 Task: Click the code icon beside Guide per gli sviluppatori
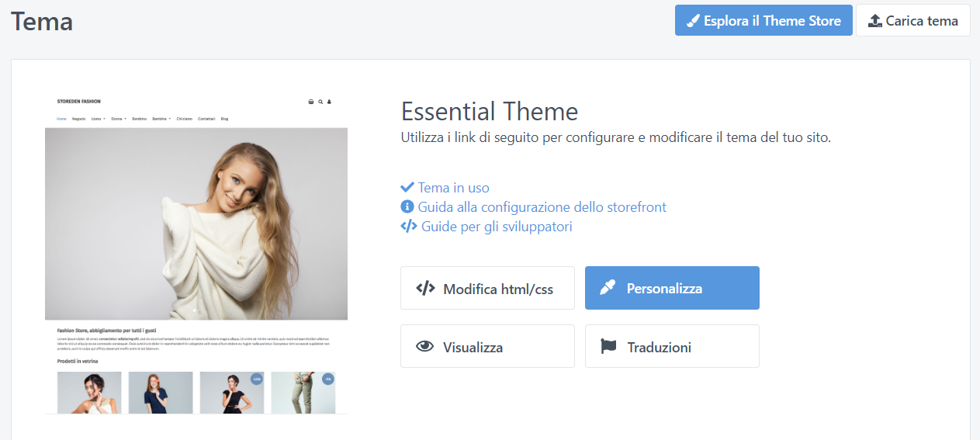click(409, 227)
